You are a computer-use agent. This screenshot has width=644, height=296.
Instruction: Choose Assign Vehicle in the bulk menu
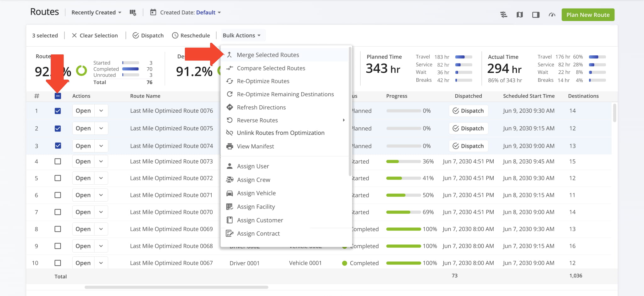pos(256,193)
